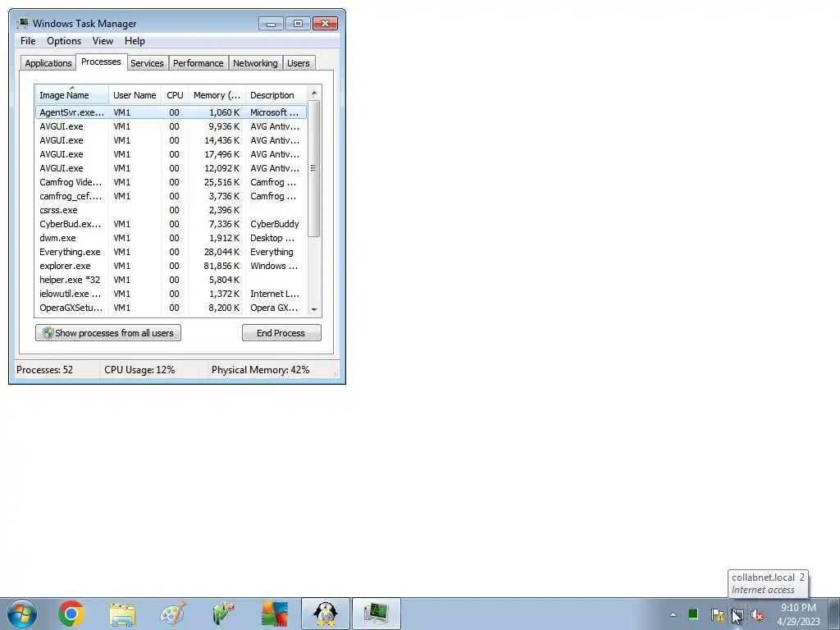Click the 81,856 K memory cell

pyautogui.click(x=221, y=266)
